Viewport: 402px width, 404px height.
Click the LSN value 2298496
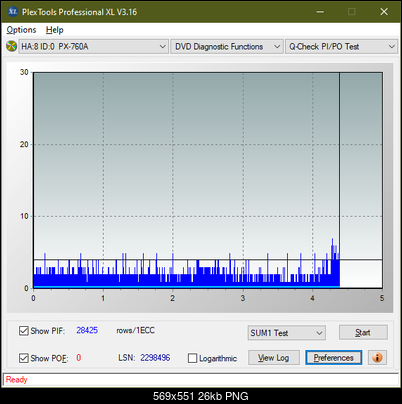[155, 358]
